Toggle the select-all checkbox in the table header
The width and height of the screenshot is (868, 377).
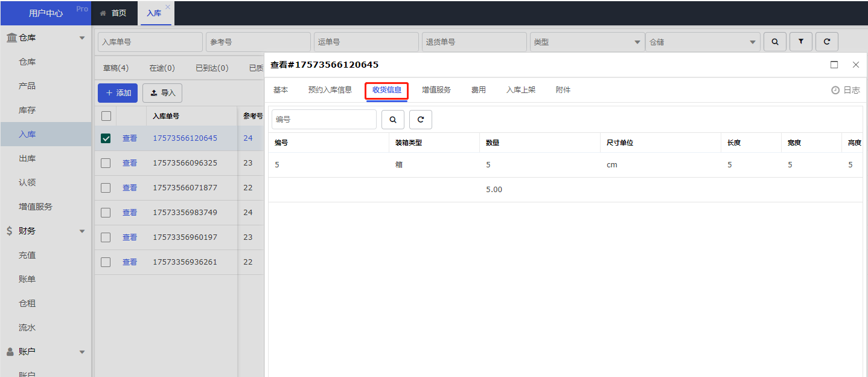(106, 116)
